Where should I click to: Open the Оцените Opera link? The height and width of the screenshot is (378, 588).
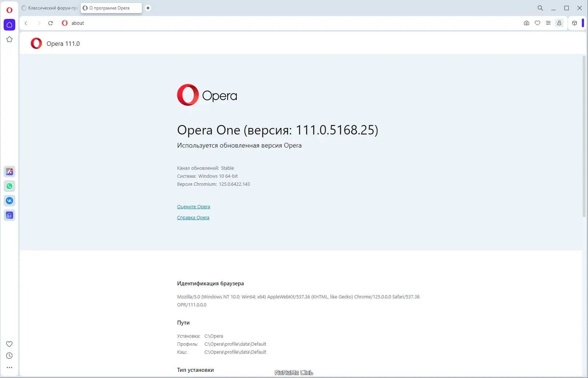coord(193,207)
